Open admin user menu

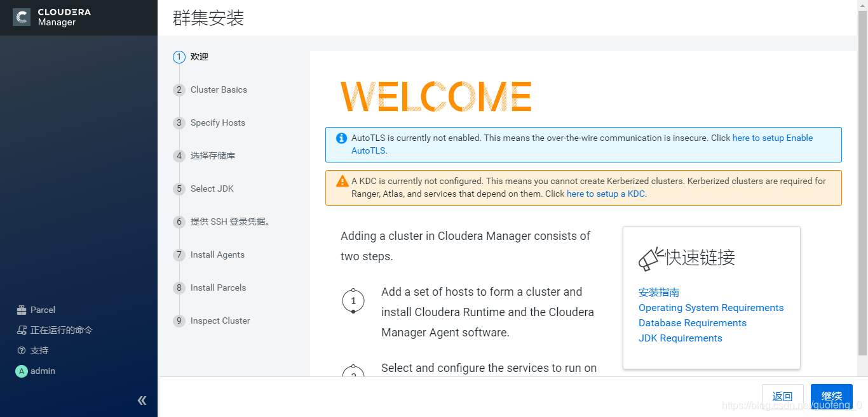click(x=43, y=371)
